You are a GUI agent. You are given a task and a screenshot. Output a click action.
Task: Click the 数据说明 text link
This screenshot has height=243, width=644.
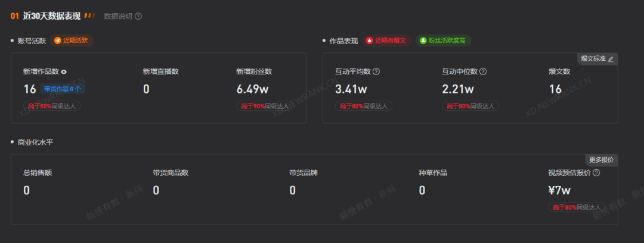117,16
